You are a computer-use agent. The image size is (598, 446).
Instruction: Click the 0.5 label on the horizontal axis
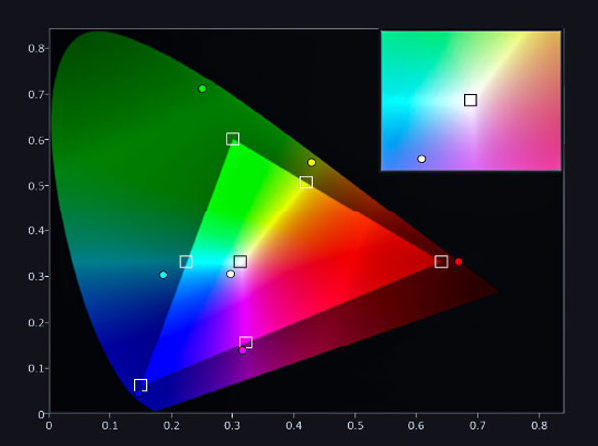click(355, 425)
